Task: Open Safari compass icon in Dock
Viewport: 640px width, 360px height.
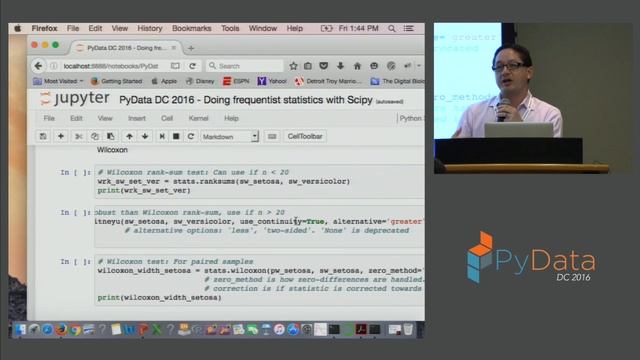Action: click(x=48, y=329)
